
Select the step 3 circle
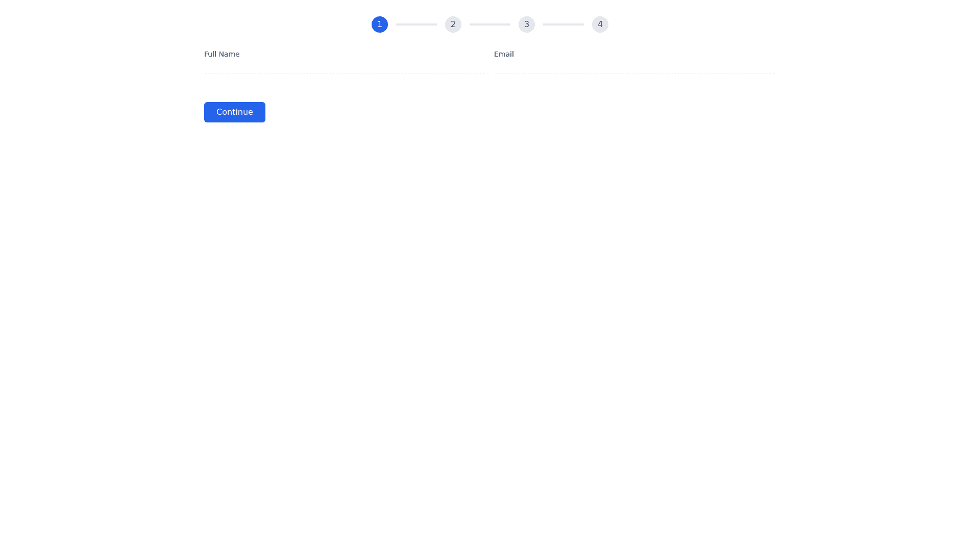[526, 24]
